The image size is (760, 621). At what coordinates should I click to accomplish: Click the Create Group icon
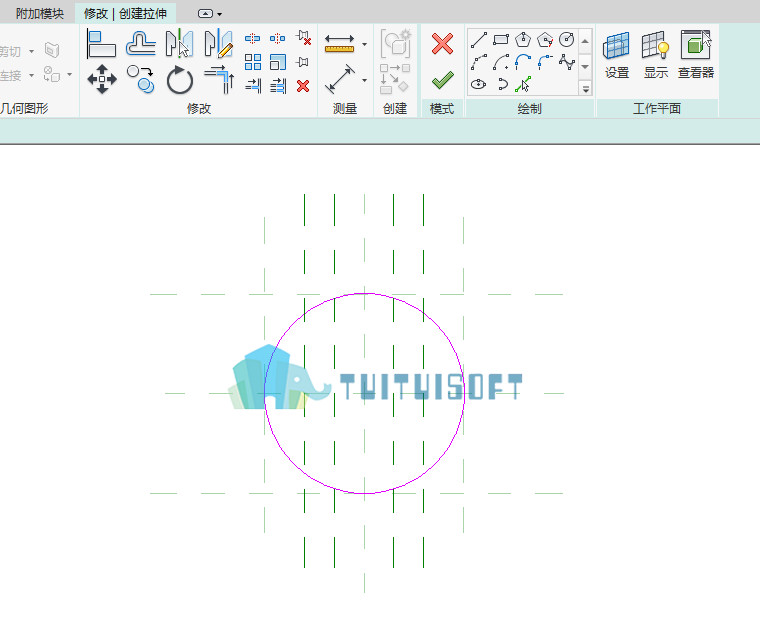pos(395,44)
